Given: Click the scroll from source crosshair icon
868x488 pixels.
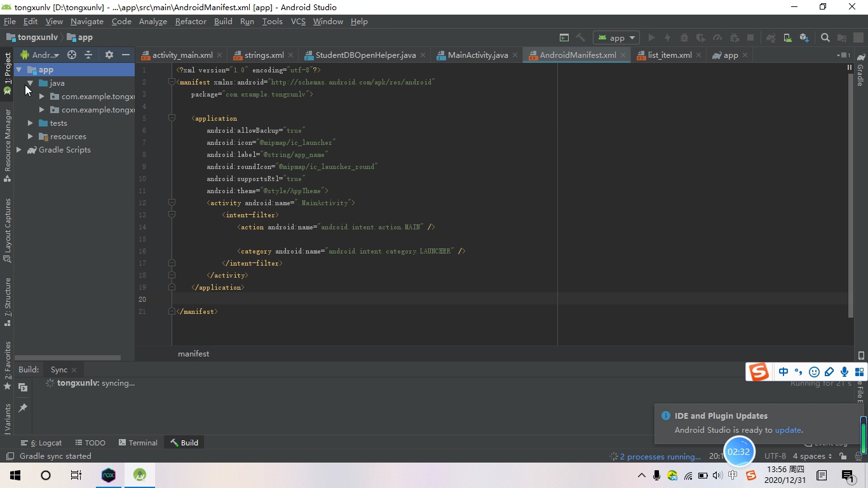Looking at the screenshot, I should click(x=72, y=55).
